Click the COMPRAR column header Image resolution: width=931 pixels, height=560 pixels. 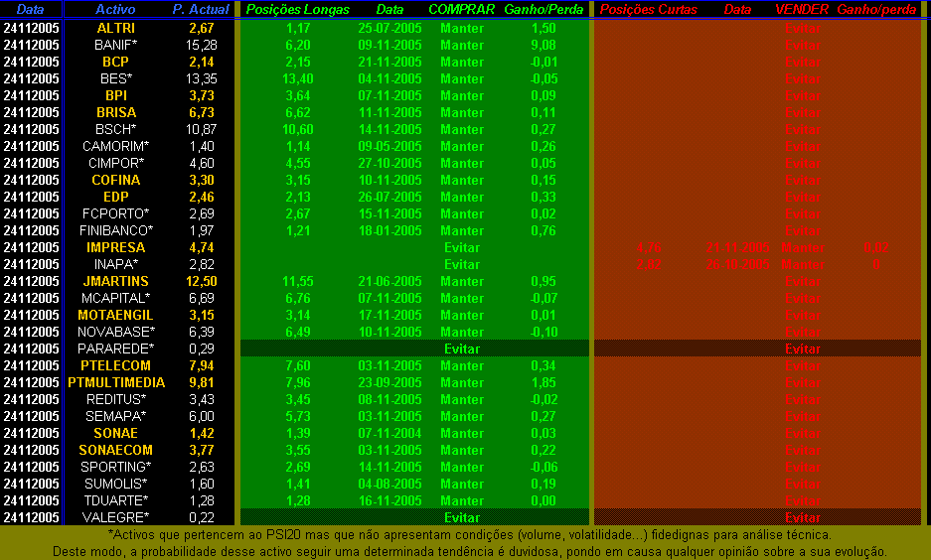point(462,9)
